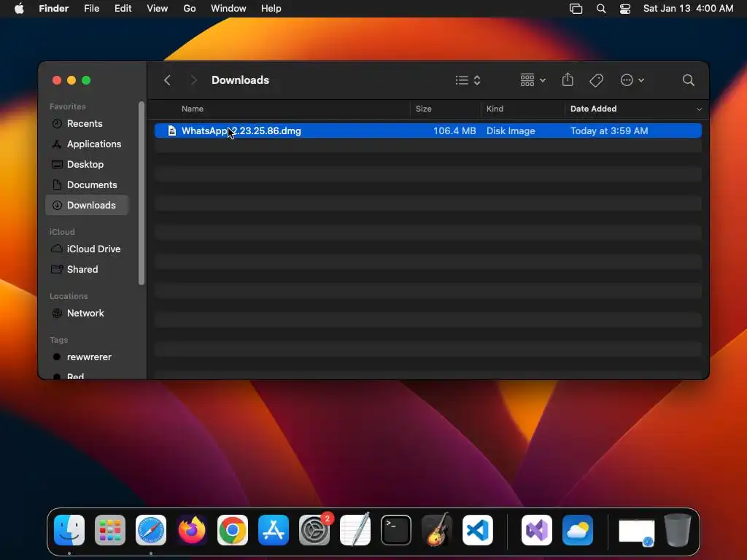Launch Firefox from the Dock
This screenshot has height=560, width=747.
tap(192, 530)
